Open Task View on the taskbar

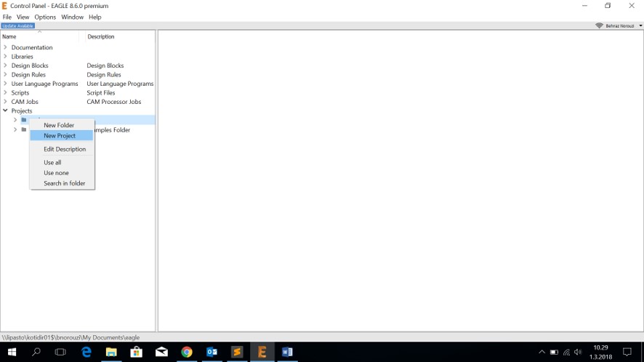tap(60, 352)
